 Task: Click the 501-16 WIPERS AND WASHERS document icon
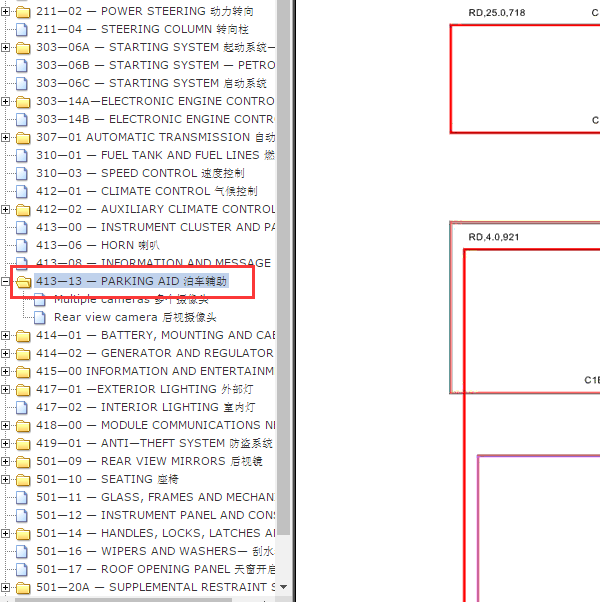pyautogui.click(x=22, y=551)
